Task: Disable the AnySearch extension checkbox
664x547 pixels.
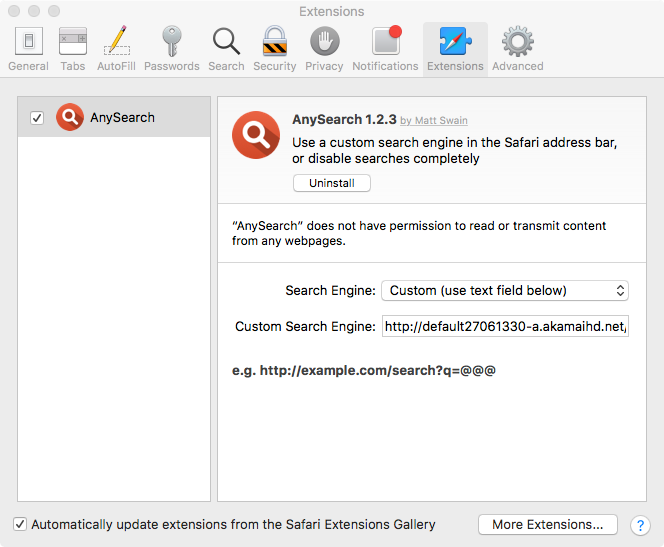Action: pos(37,118)
